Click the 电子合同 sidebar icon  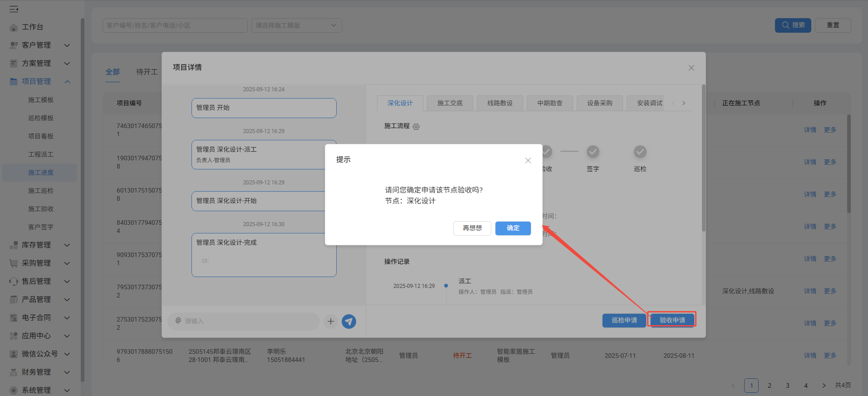point(14,318)
